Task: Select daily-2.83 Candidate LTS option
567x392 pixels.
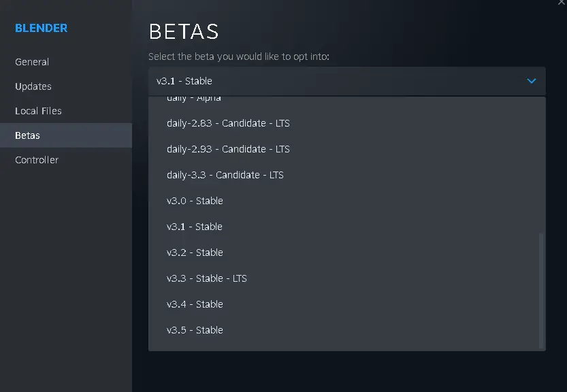Action: [x=346, y=123]
